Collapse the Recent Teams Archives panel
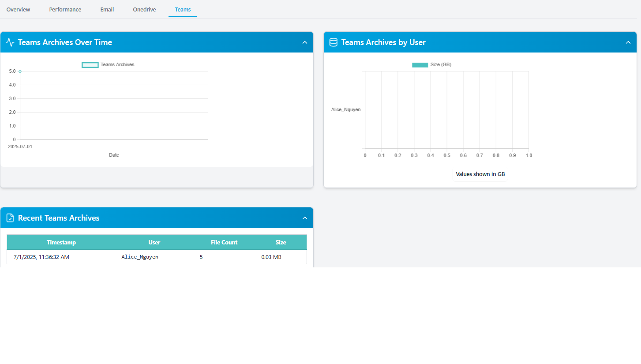 304,218
